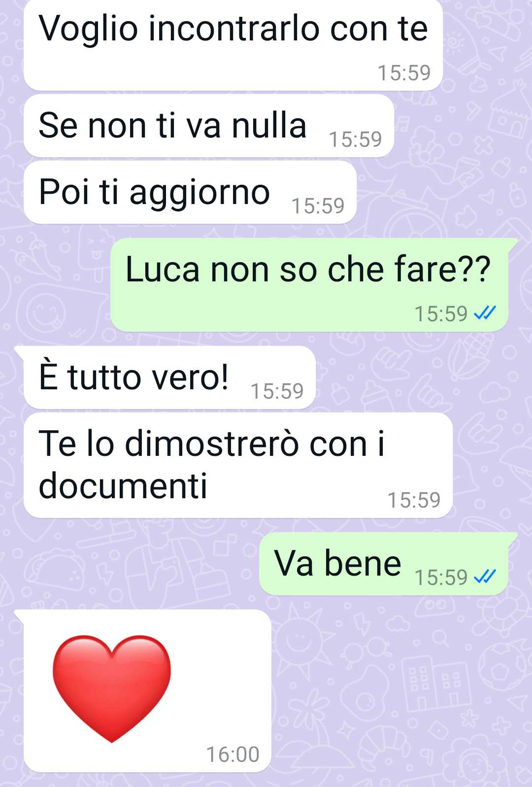
Task: Tap the timestamp beside "È tutto vero!"
Action: (277, 391)
